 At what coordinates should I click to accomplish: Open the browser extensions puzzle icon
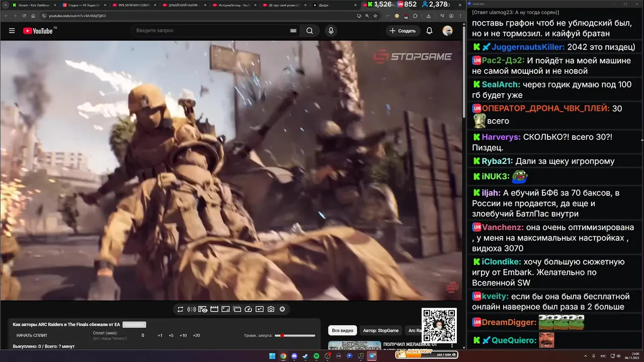pyautogui.click(x=416, y=16)
